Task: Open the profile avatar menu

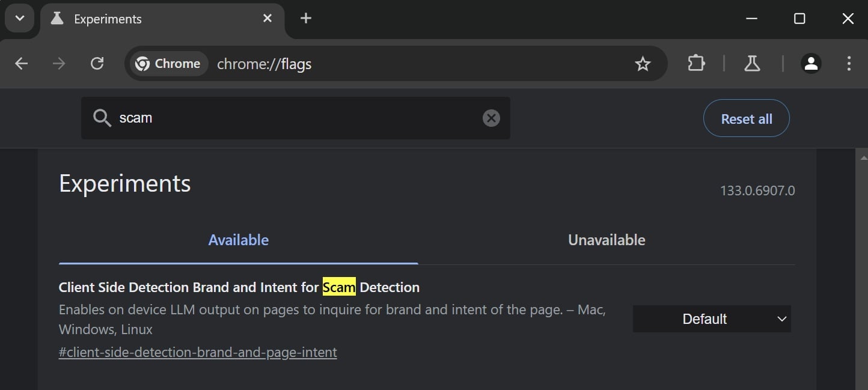Action: (x=811, y=64)
